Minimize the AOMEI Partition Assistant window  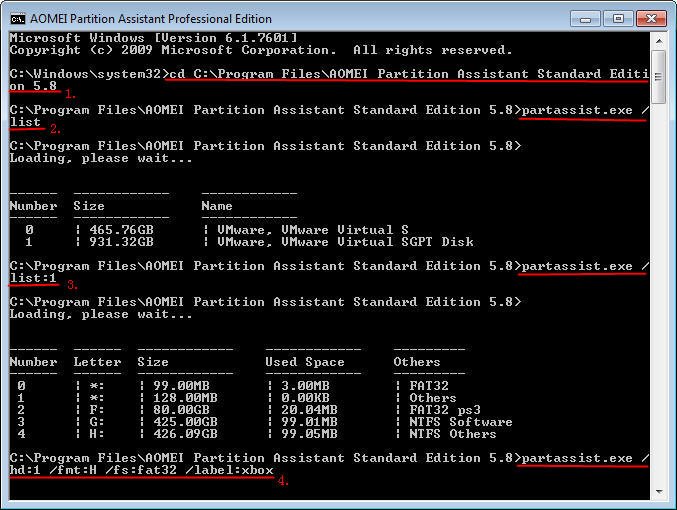point(585,19)
